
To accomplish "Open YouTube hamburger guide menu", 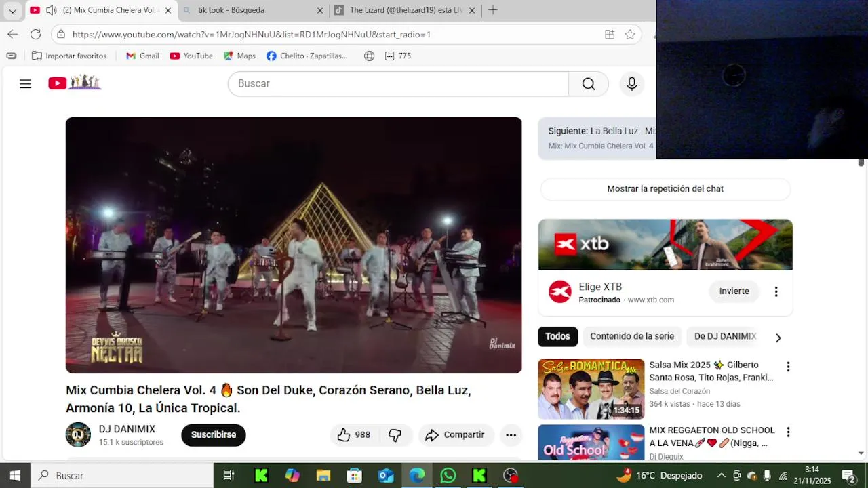I will pyautogui.click(x=25, y=83).
